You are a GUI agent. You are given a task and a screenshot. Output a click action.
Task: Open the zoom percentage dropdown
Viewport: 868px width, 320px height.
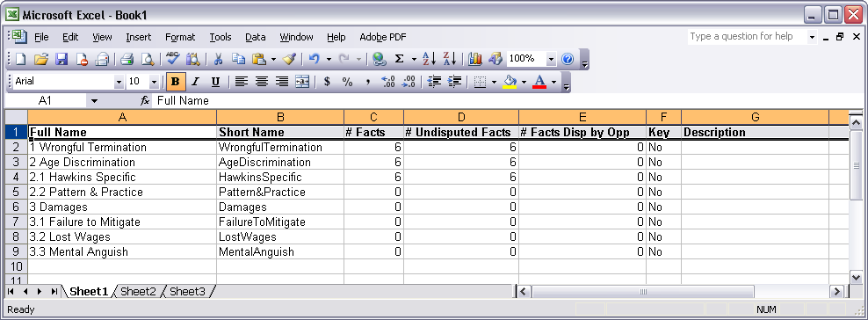point(551,59)
